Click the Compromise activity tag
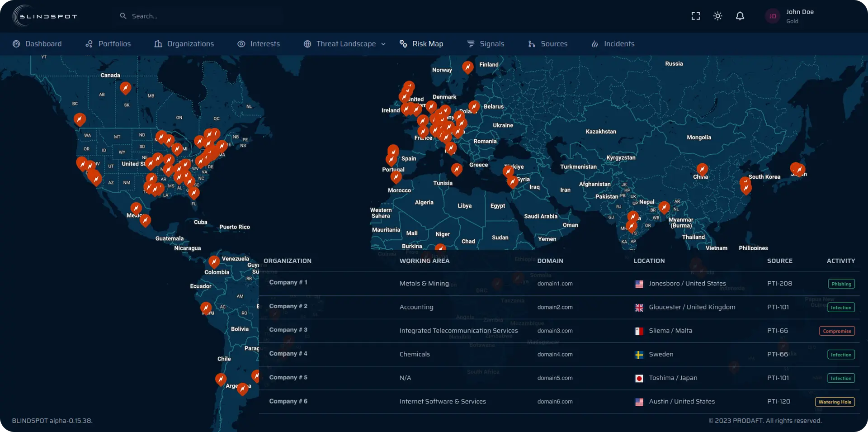Viewport: 868px width, 432px height. [x=837, y=331]
